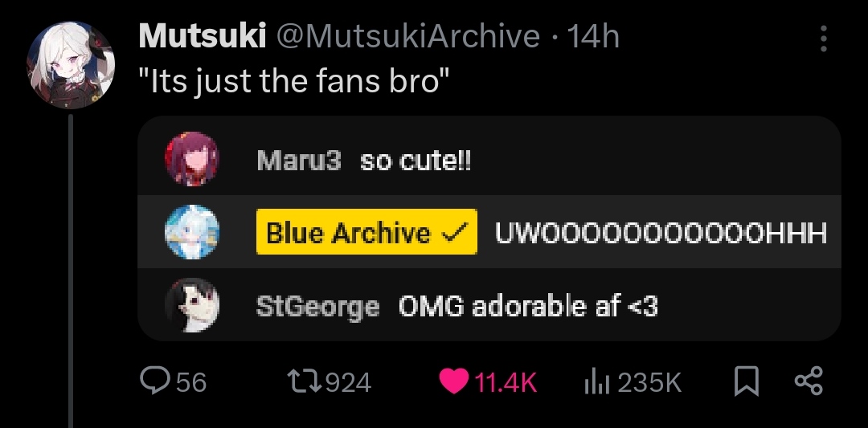The width and height of the screenshot is (868, 428).
Task: Select Maru3's red-haired avatar
Action: (192, 159)
